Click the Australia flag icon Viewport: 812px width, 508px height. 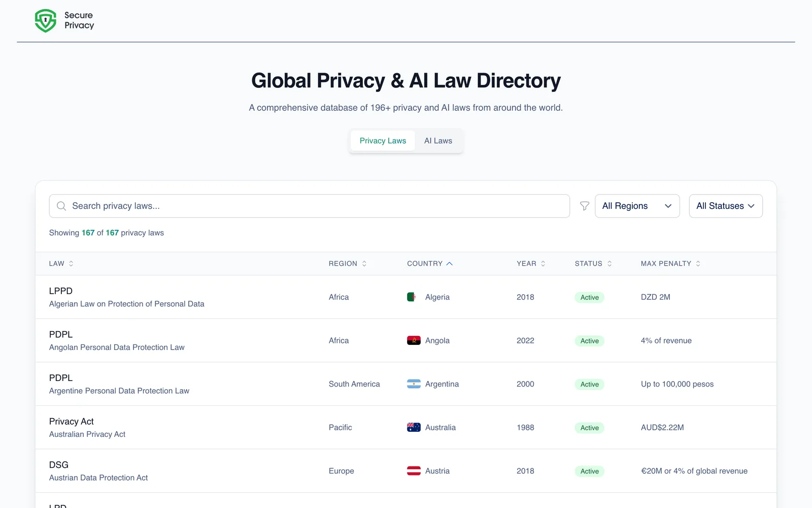pos(414,427)
